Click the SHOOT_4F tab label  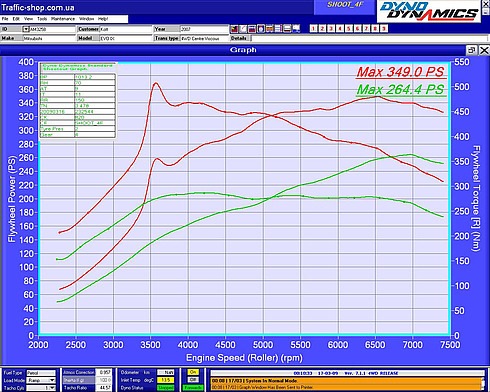coord(345,5)
